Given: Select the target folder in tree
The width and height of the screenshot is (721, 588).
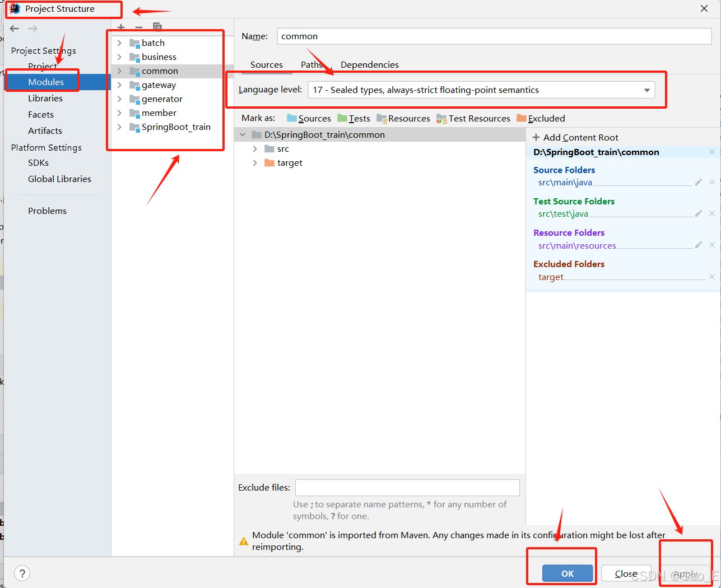Looking at the screenshot, I should point(290,162).
